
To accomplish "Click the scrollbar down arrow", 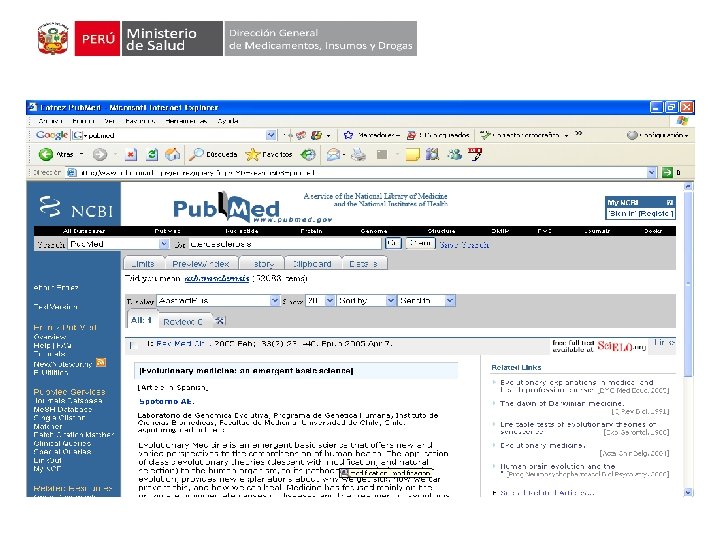I will [x=688, y=492].
